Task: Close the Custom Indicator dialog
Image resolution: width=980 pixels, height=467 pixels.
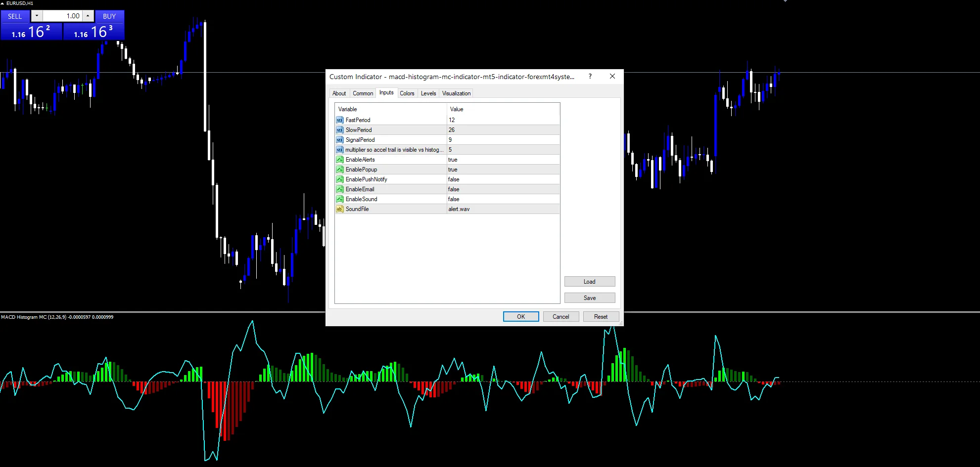Action: click(x=612, y=76)
